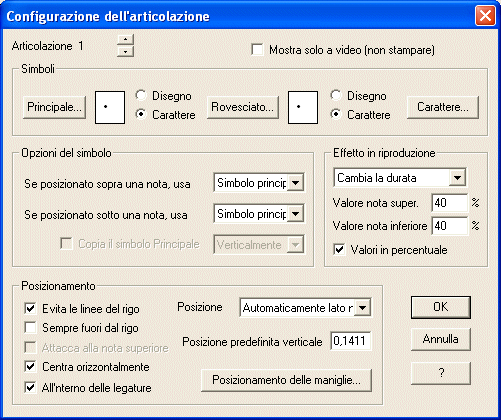Image resolution: width=501 pixels, height=420 pixels.
Task: Select Disegno radio for Rovesciato symbol
Action: [336, 96]
